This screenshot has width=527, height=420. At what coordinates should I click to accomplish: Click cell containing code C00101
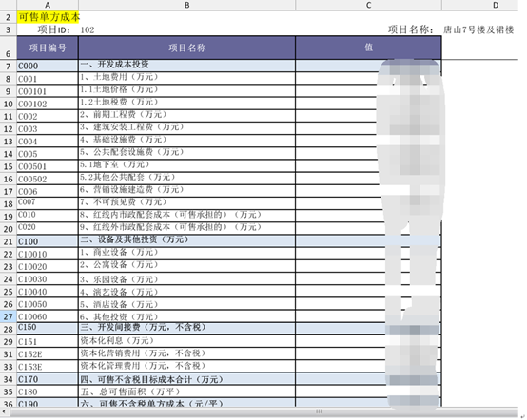[48, 91]
